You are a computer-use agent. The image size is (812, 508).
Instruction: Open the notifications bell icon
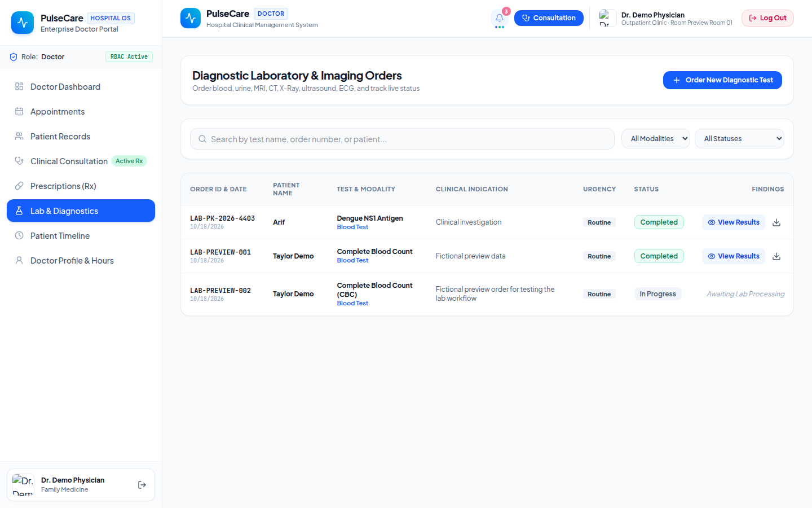[x=500, y=18]
